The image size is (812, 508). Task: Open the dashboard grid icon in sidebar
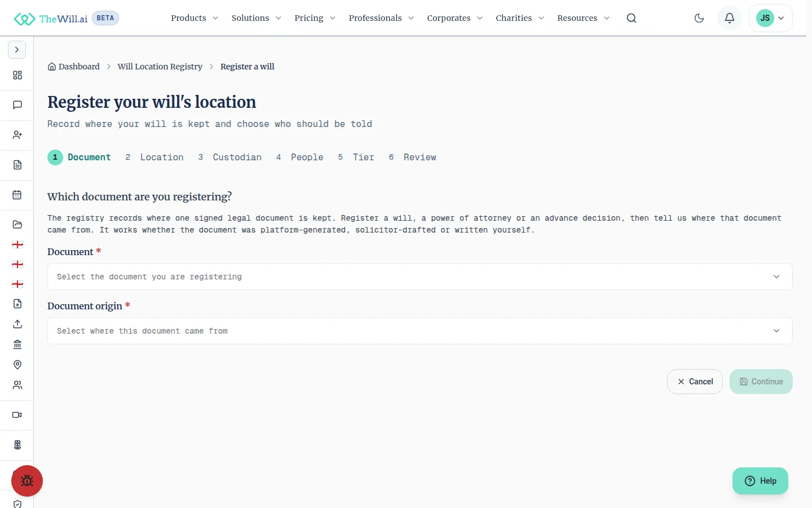17,75
